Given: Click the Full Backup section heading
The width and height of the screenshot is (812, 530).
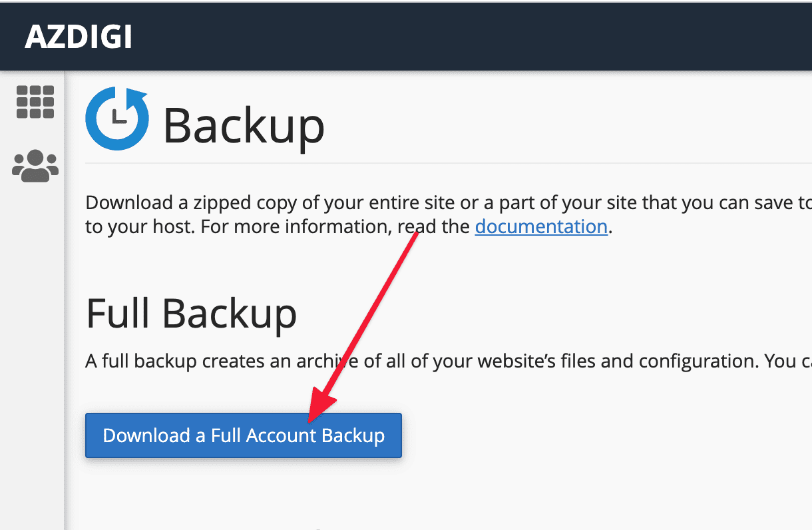Looking at the screenshot, I should click(x=191, y=313).
